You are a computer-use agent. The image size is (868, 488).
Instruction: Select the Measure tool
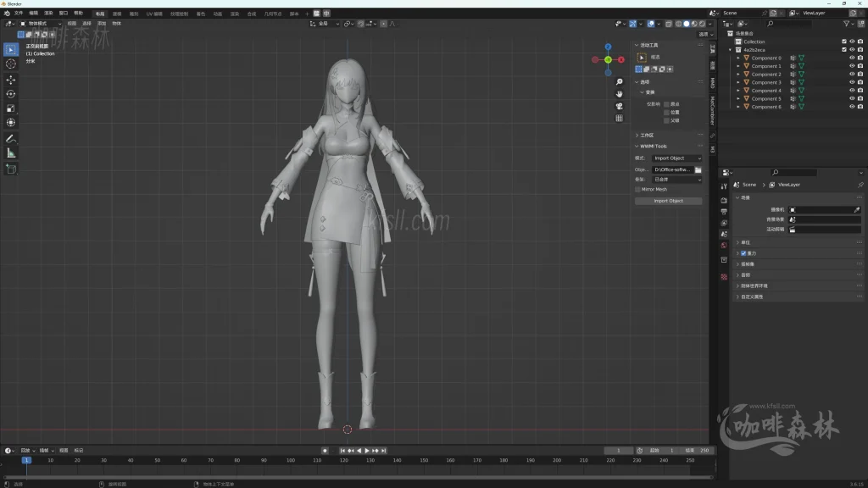click(x=10, y=153)
